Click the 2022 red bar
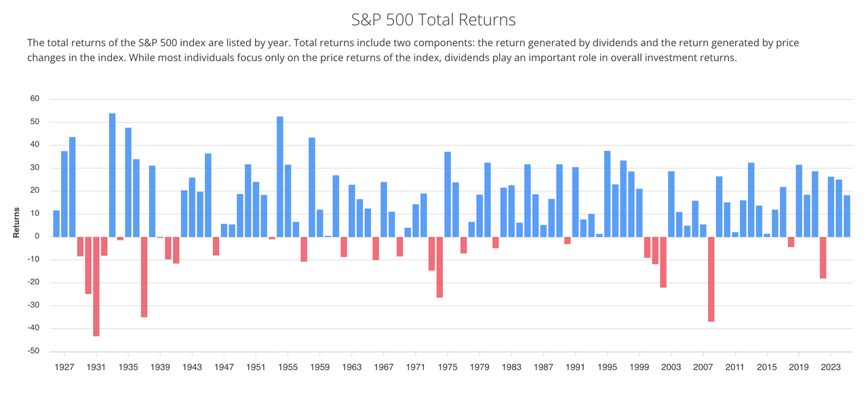868x395 pixels. (x=823, y=257)
